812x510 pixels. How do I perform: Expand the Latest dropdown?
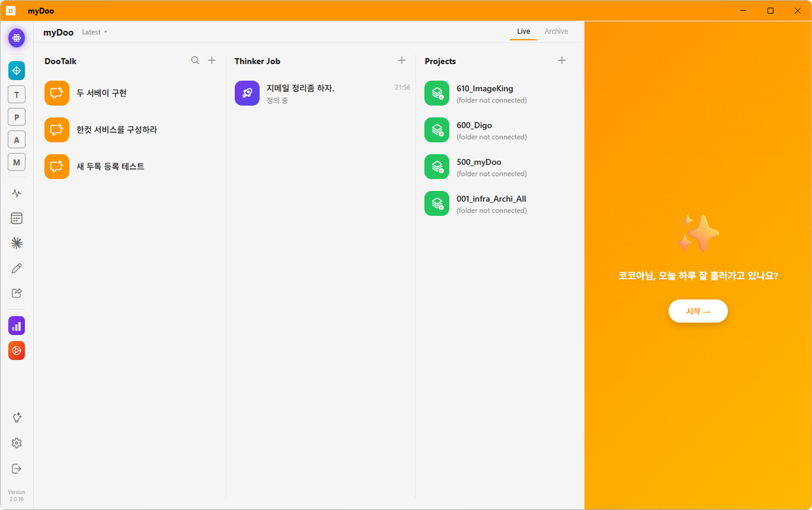click(95, 32)
